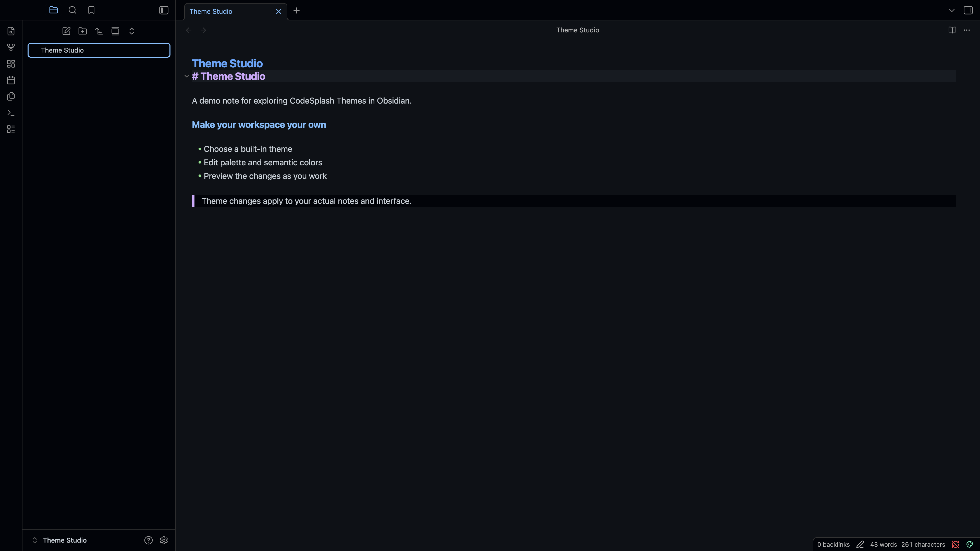This screenshot has width=980, height=551.
Task: Click the bottom list-style ribbon icon
Action: pyautogui.click(x=11, y=129)
